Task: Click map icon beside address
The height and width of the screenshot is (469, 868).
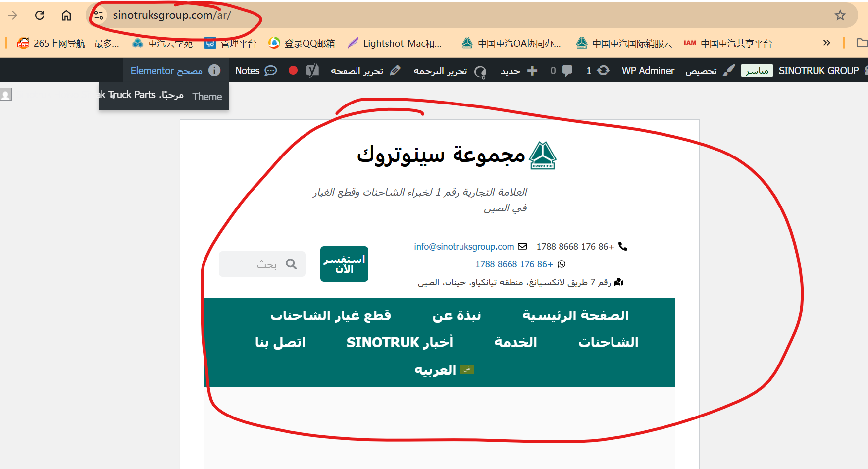Action: click(619, 282)
